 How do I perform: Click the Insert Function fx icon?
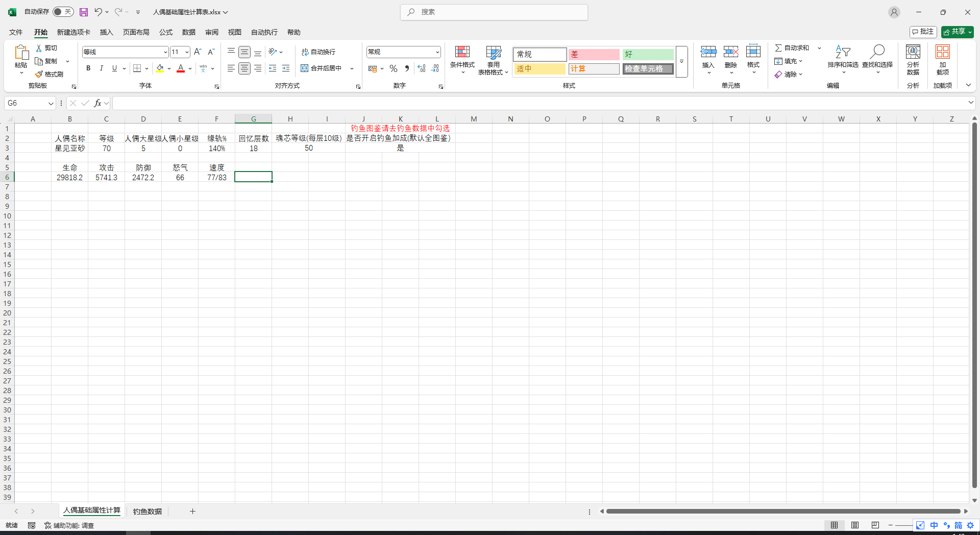[97, 103]
